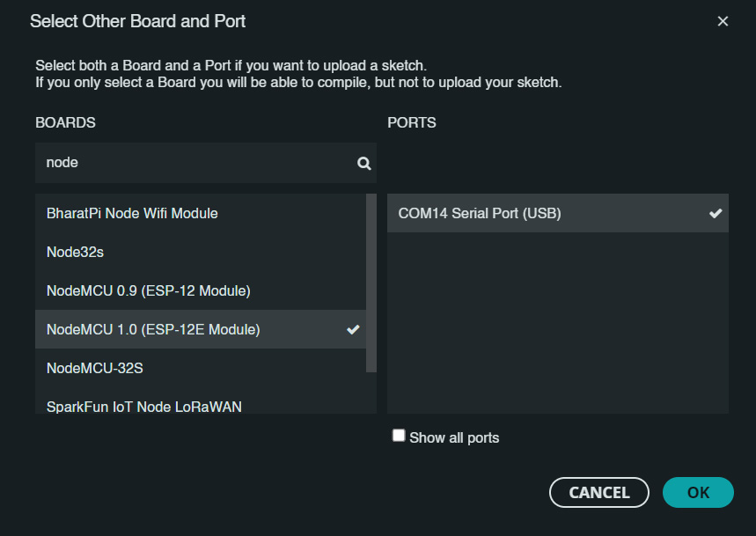
Task: Select BharatPi Node Wifi Module board
Action: coord(201,213)
